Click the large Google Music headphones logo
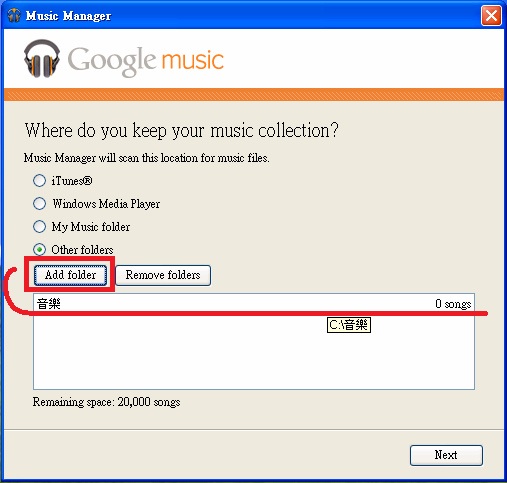Image resolution: width=507 pixels, height=483 pixels. [42, 58]
